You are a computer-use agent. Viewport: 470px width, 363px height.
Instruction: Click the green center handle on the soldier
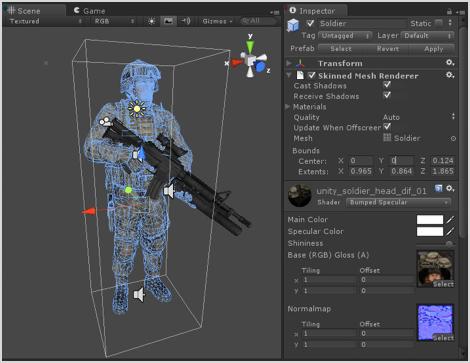click(x=128, y=190)
